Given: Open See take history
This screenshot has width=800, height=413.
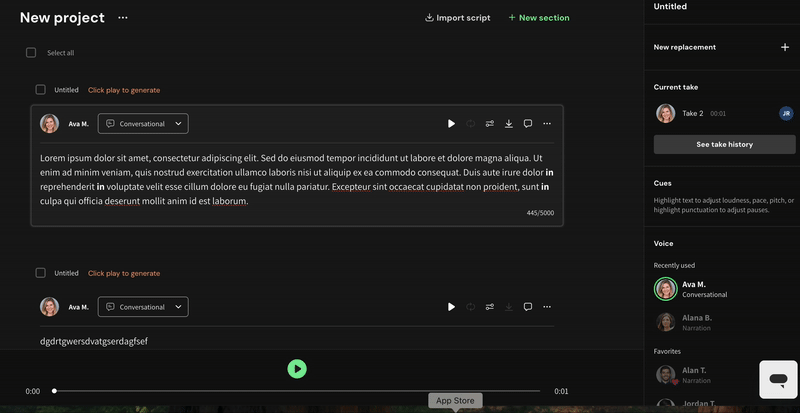Looking at the screenshot, I should pos(724,145).
